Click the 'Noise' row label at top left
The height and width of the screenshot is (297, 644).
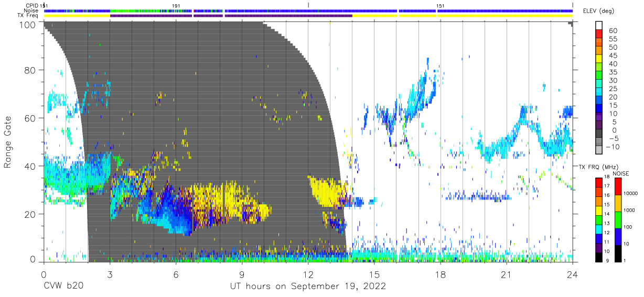point(32,10)
